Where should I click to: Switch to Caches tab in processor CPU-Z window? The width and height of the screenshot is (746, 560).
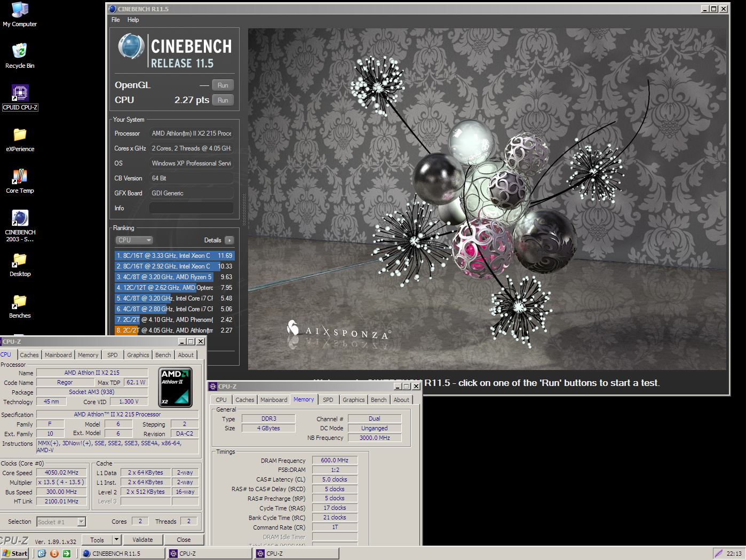[29, 355]
